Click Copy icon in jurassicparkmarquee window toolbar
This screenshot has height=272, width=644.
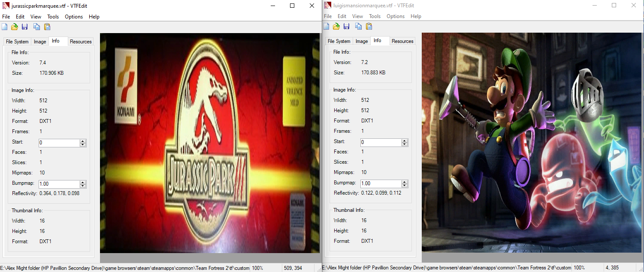click(x=37, y=27)
